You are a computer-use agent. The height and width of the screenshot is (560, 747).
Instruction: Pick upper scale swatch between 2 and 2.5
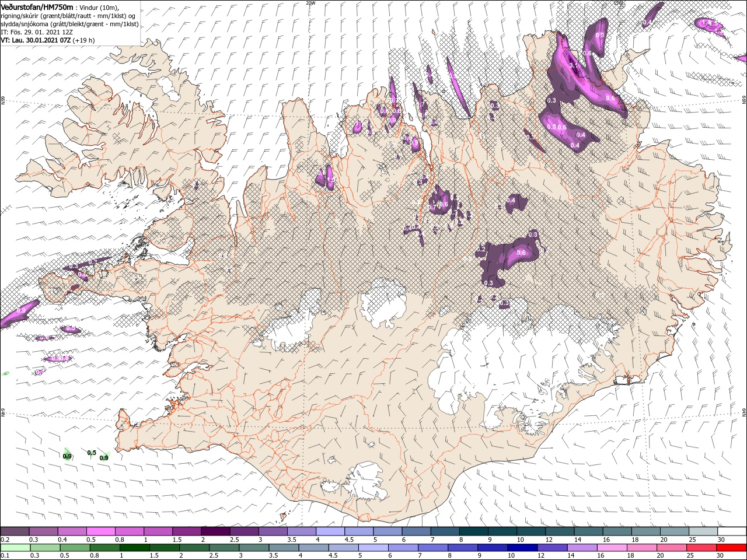[x=215, y=531]
